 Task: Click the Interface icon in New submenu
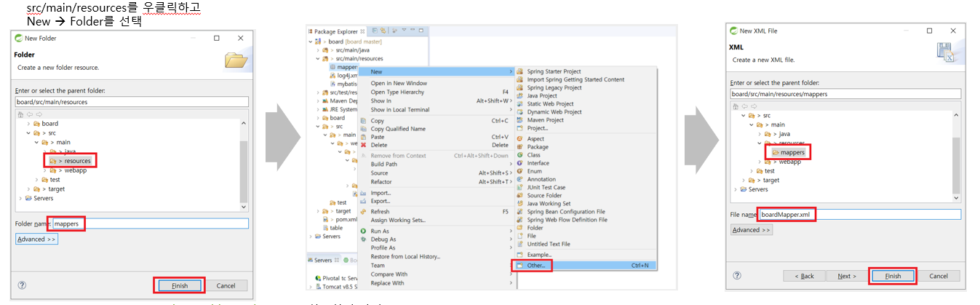click(x=520, y=163)
